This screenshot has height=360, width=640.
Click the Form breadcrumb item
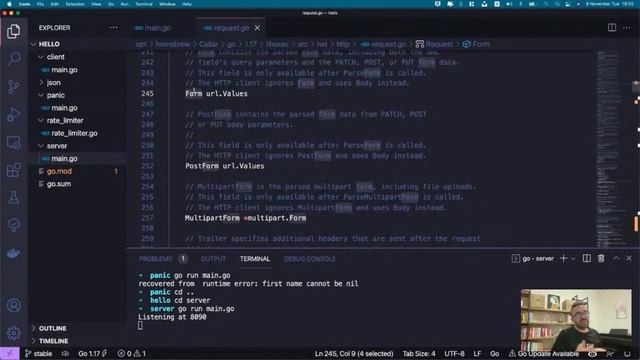[x=476, y=44]
